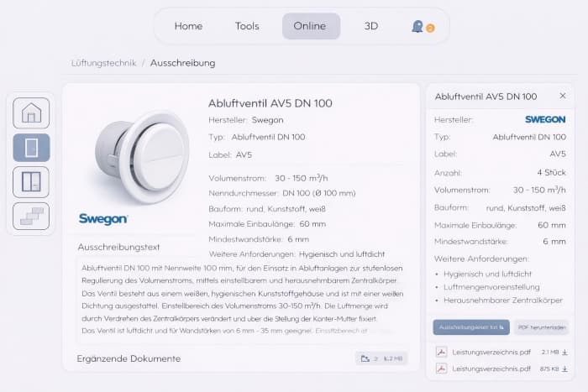Select the double-door window sidebar icon
This screenshot has height=392, width=588.
(x=31, y=182)
